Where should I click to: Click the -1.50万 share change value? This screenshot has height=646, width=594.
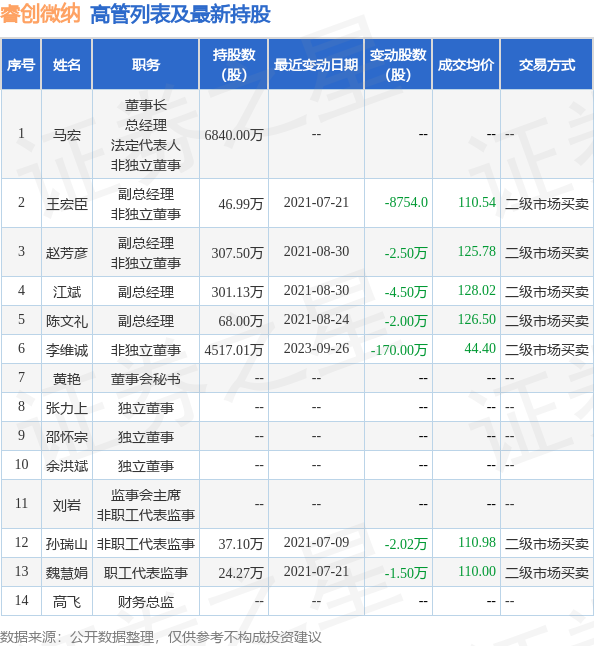click(406, 573)
